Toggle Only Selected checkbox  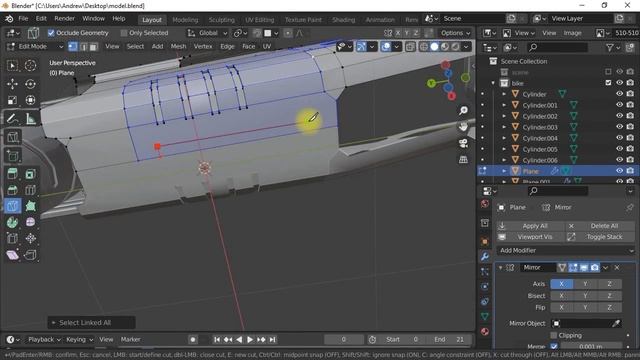click(x=124, y=33)
